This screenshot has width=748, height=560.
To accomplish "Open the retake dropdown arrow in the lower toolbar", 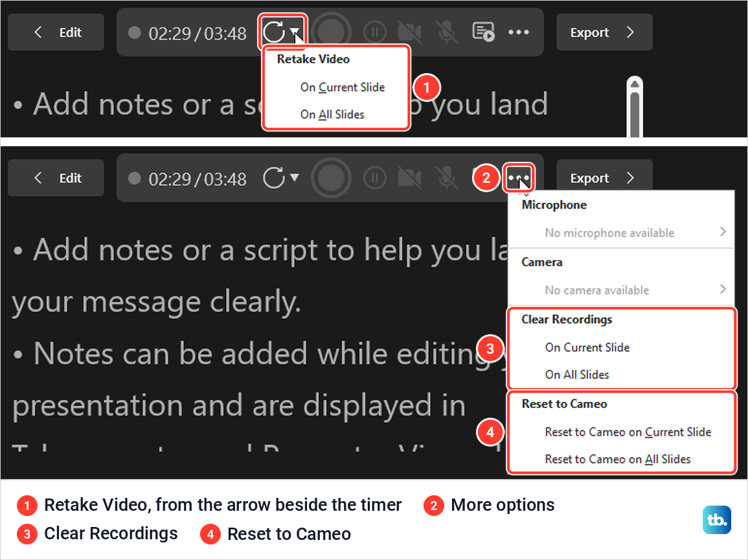I will point(295,177).
